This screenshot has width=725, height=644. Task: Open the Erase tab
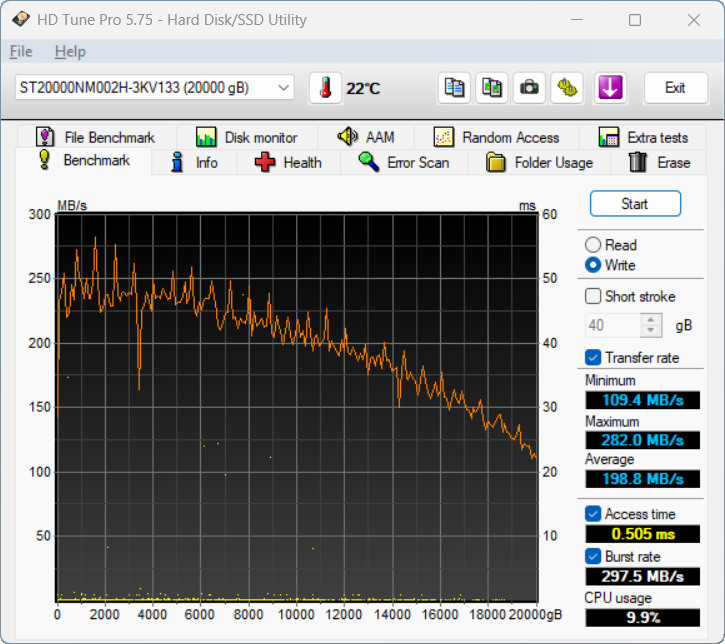click(659, 162)
